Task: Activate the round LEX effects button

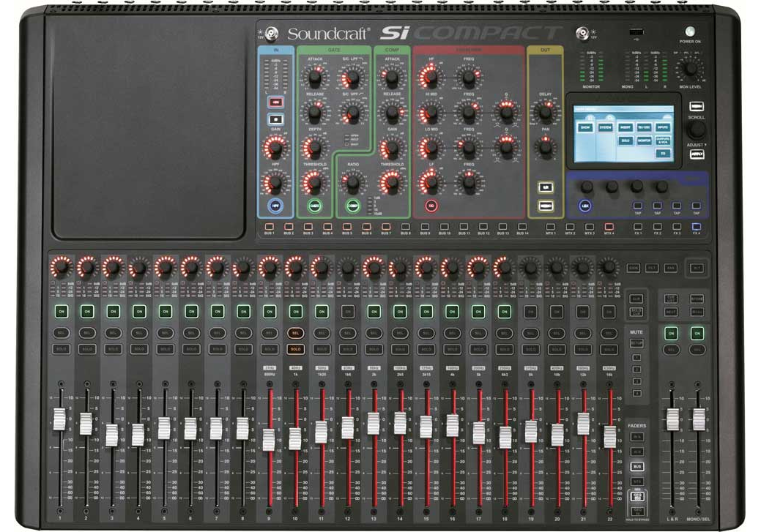Action: click(585, 206)
